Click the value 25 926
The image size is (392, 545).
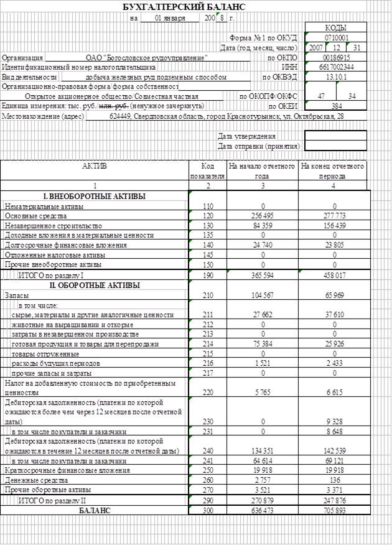334,344
